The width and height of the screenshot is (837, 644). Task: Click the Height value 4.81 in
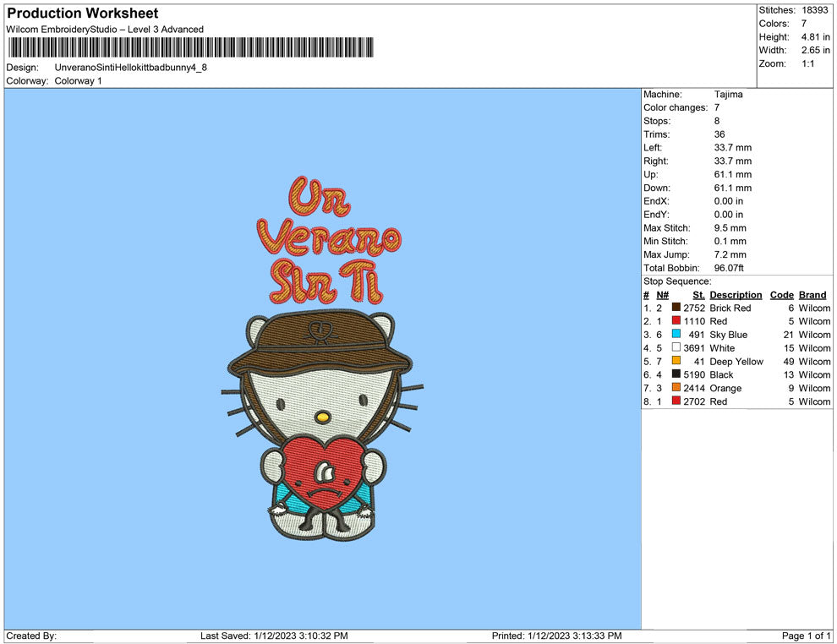(815, 37)
